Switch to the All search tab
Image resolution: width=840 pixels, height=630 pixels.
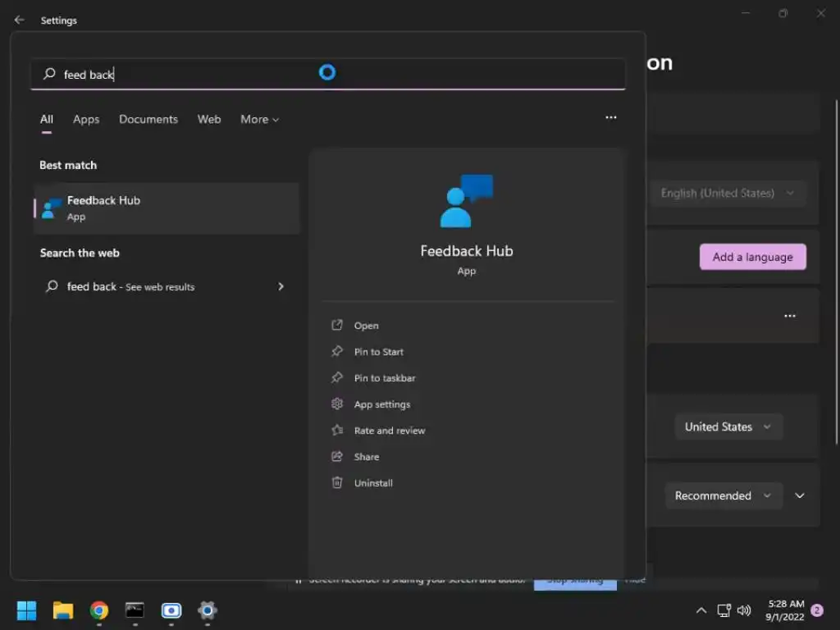pyautogui.click(x=47, y=120)
